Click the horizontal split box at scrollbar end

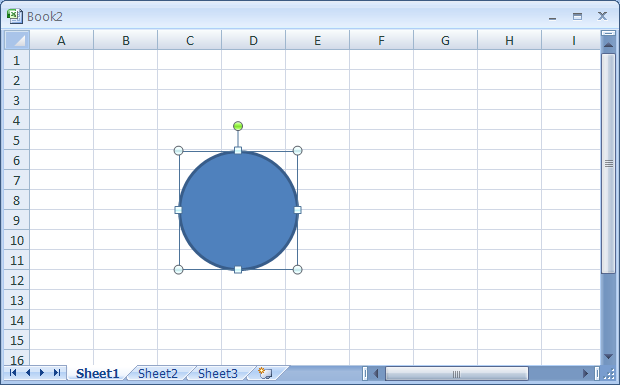tap(597, 373)
